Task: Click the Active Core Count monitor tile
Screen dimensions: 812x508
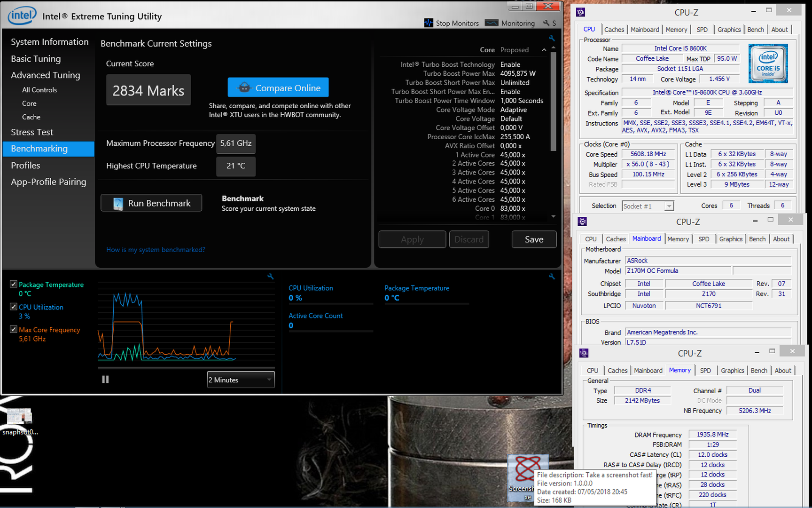Action: click(331, 321)
